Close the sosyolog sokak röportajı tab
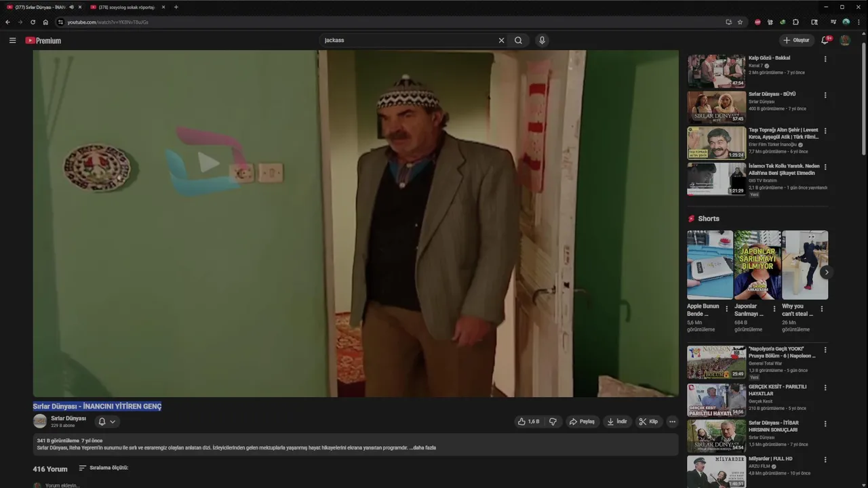Viewport: 868px width, 488px height. [x=163, y=7]
